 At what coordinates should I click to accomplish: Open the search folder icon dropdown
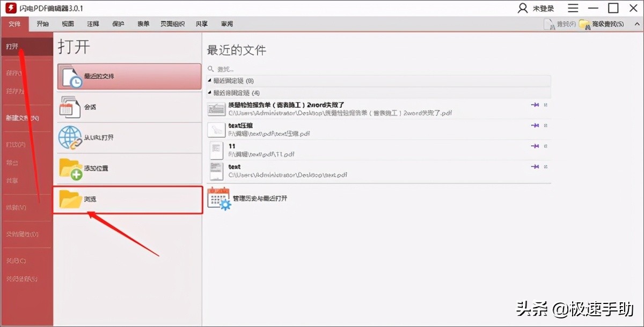pos(585,24)
